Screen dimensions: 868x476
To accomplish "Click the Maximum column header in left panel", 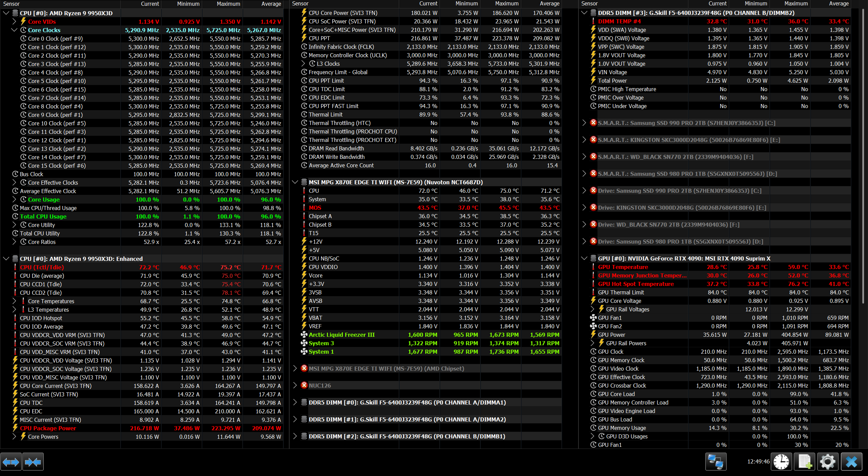I will (228, 4).
